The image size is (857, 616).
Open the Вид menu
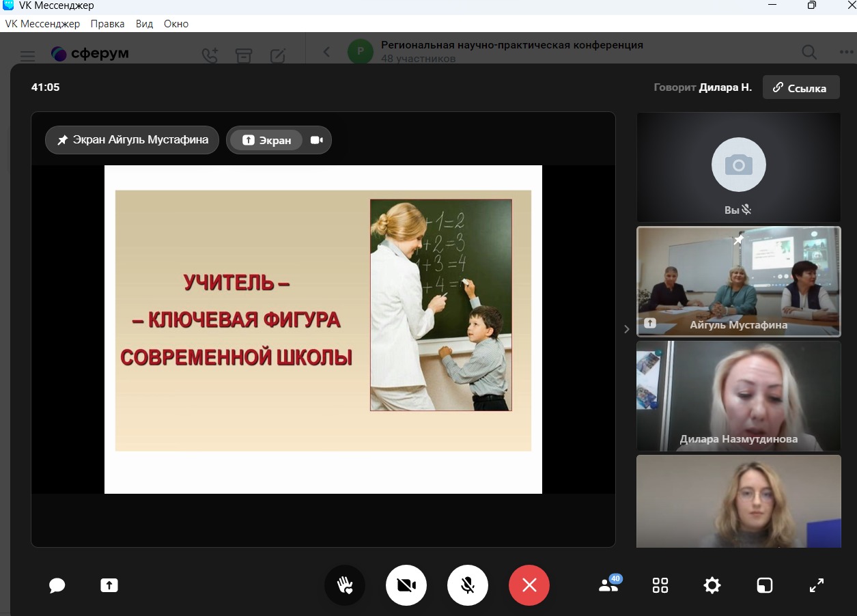[x=144, y=24]
